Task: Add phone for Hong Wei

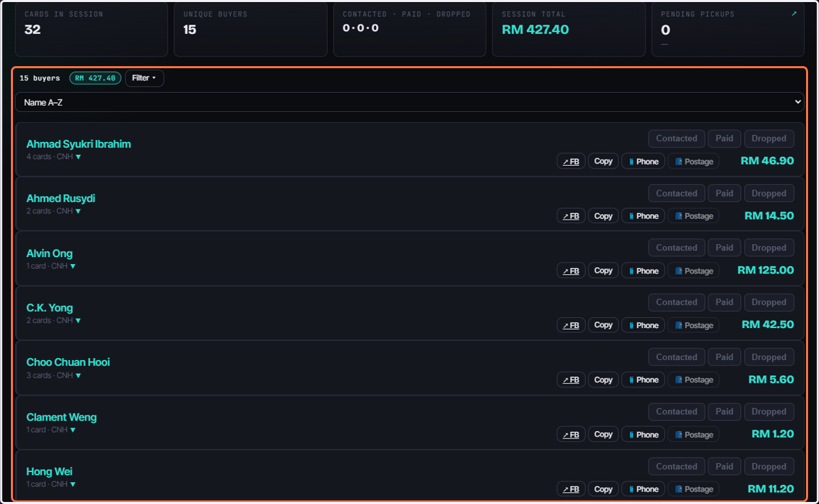Action: 643,489
